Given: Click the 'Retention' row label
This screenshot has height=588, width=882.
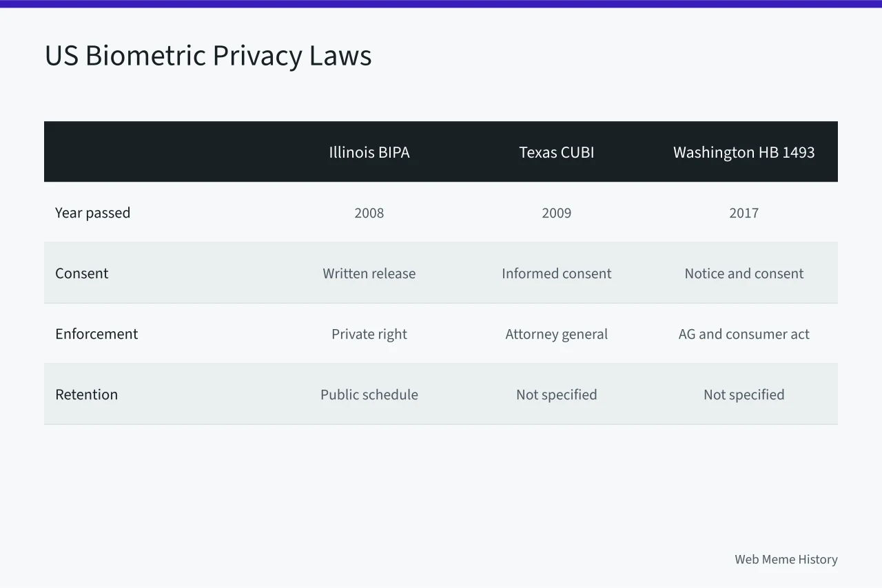Looking at the screenshot, I should [86, 395].
